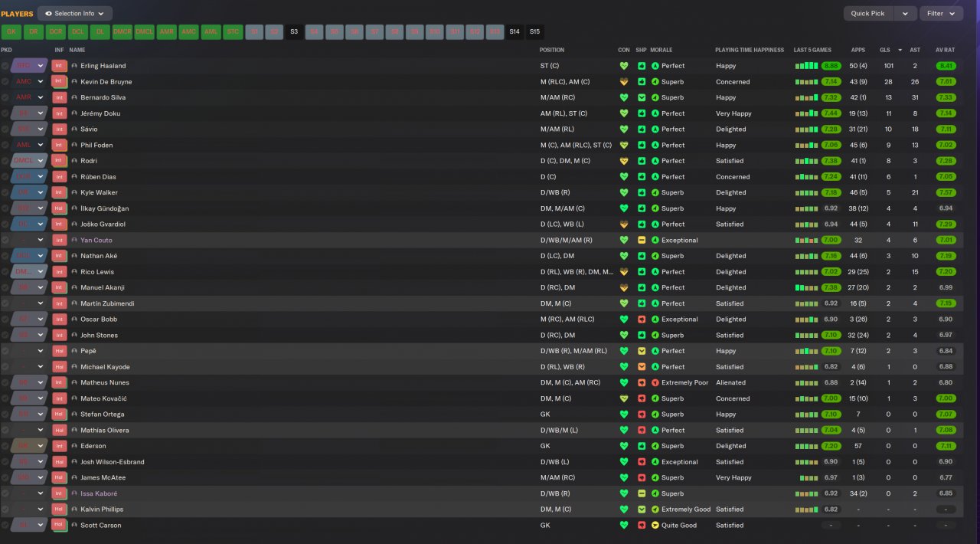
Task: Click James McAtee's last 5 games form bars
Action: pos(808,477)
